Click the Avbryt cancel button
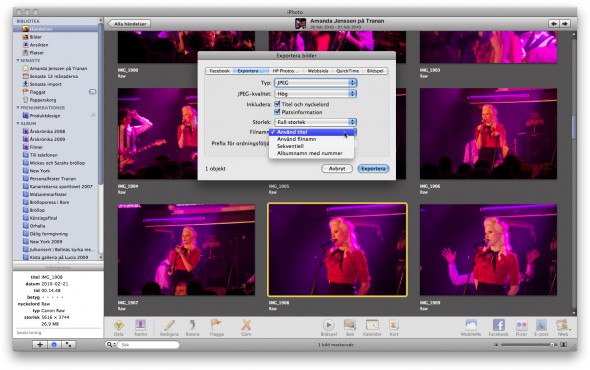 click(x=337, y=169)
